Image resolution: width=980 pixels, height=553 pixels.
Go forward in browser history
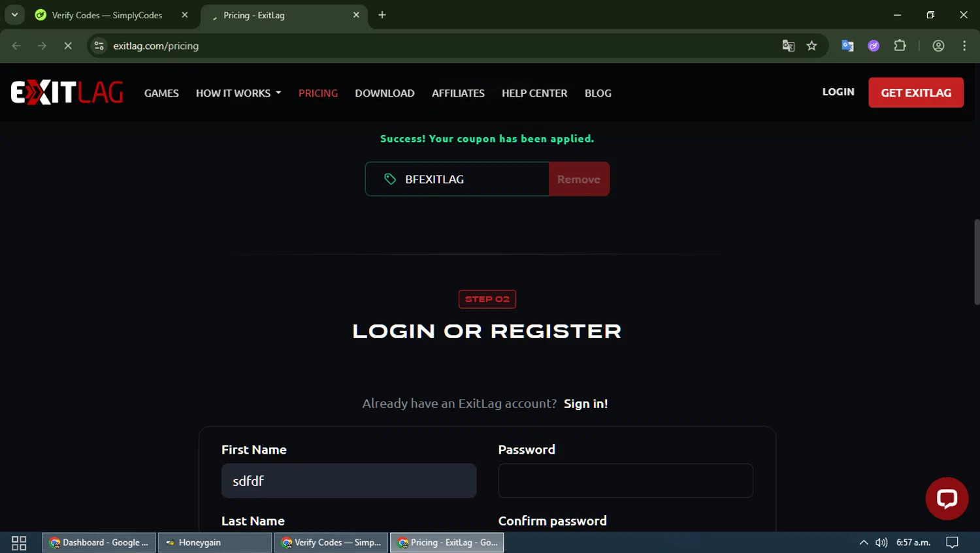[42, 46]
